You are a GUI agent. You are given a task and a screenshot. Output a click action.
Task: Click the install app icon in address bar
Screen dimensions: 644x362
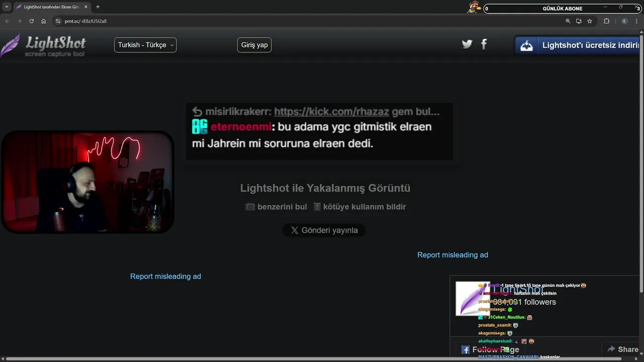coord(579,21)
